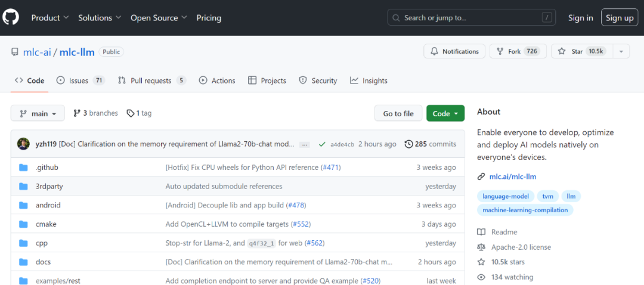Go to the Pricing page

209,18
